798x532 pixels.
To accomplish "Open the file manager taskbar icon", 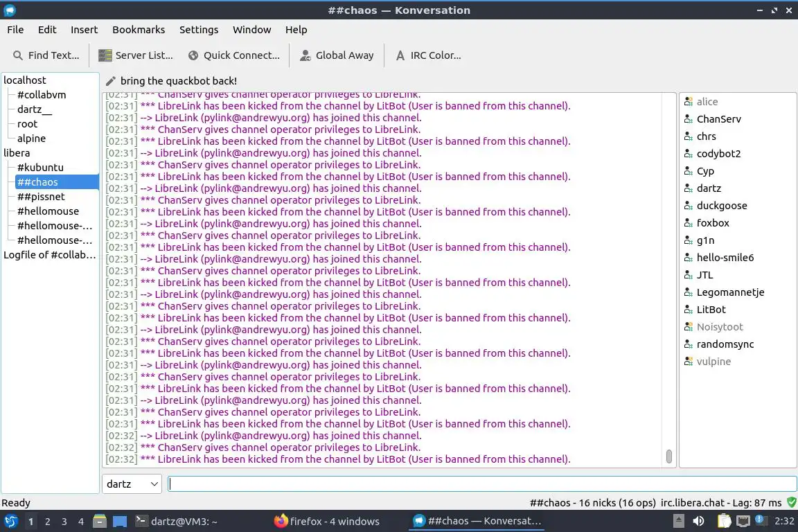I will click(x=100, y=522).
